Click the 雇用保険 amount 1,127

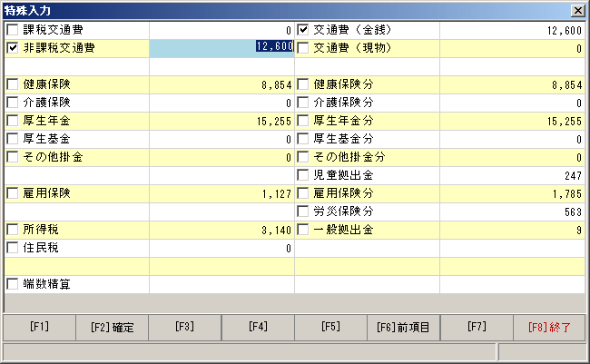coord(221,193)
